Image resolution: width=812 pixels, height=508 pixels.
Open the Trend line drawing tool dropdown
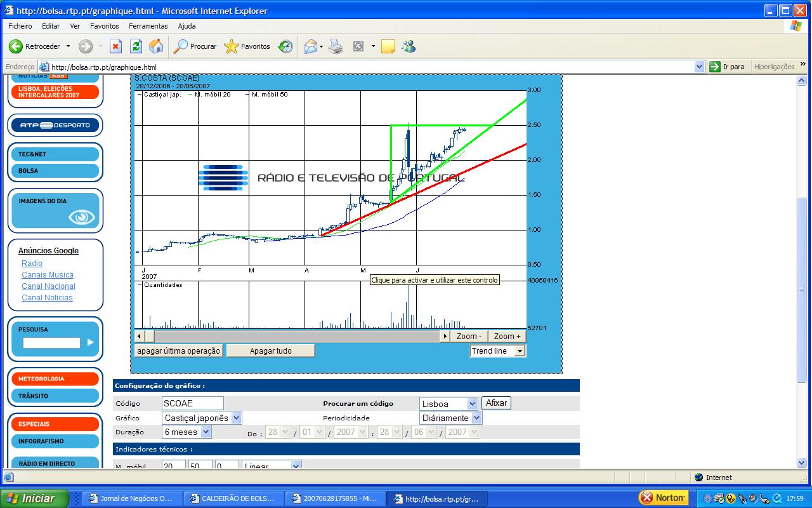(520, 351)
